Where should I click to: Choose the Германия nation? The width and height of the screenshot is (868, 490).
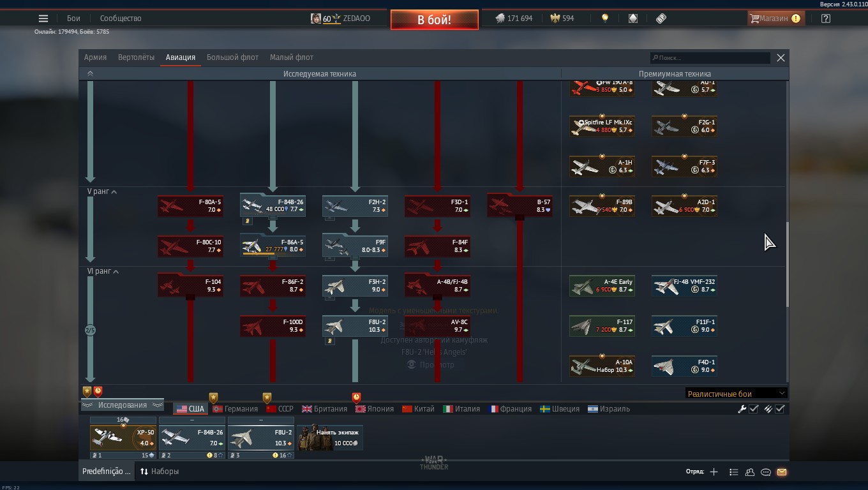coord(235,409)
